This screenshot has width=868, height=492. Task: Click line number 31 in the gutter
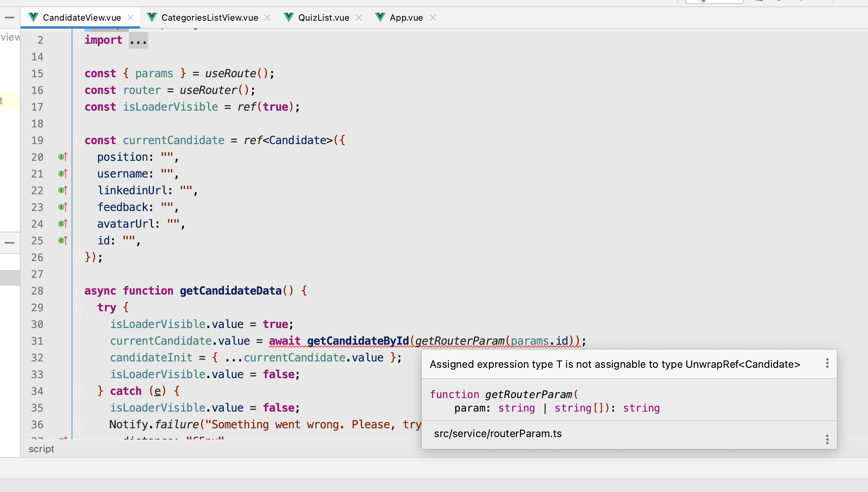(x=37, y=341)
